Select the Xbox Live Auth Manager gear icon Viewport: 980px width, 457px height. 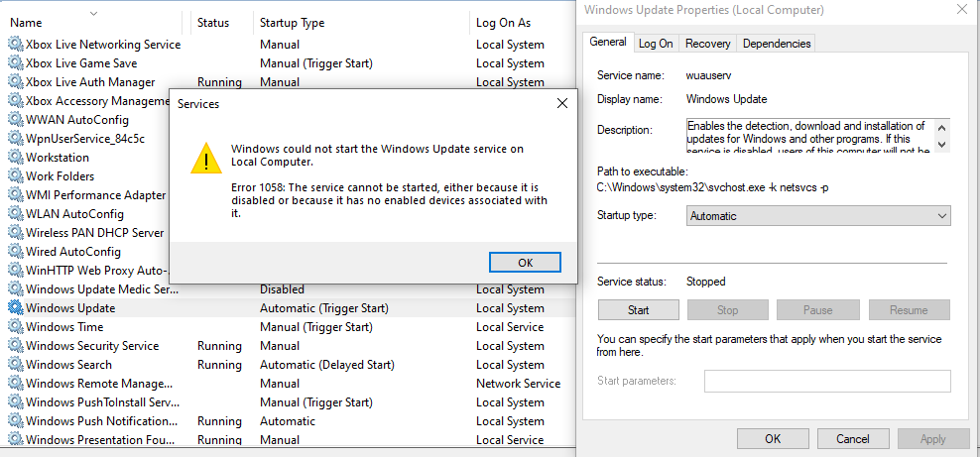pyautogui.click(x=14, y=82)
